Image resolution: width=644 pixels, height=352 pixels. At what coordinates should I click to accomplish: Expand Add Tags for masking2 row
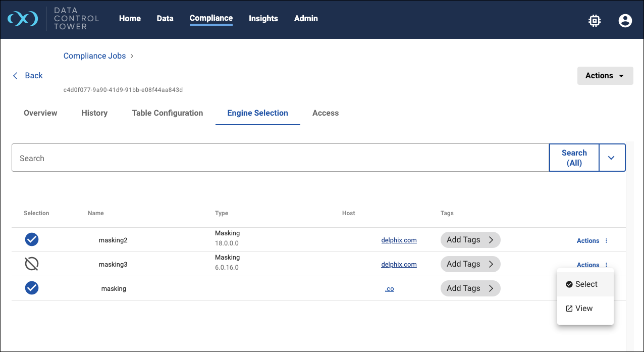pyautogui.click(x=470, y=240)
